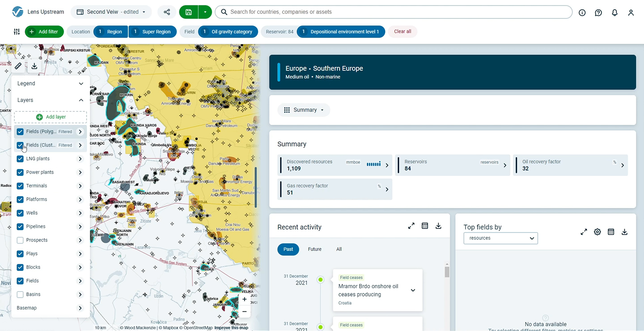
Task: Expand Plays layer options arrow
Action: click(x=80, y=254)
